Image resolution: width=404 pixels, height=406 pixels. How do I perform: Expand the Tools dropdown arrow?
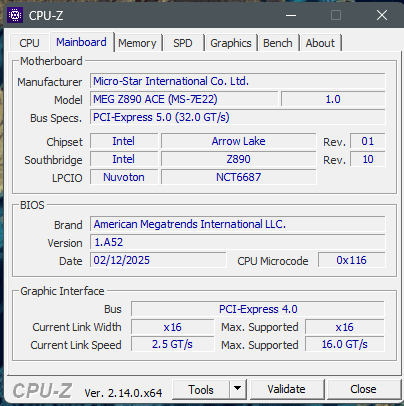pos(238,389)
